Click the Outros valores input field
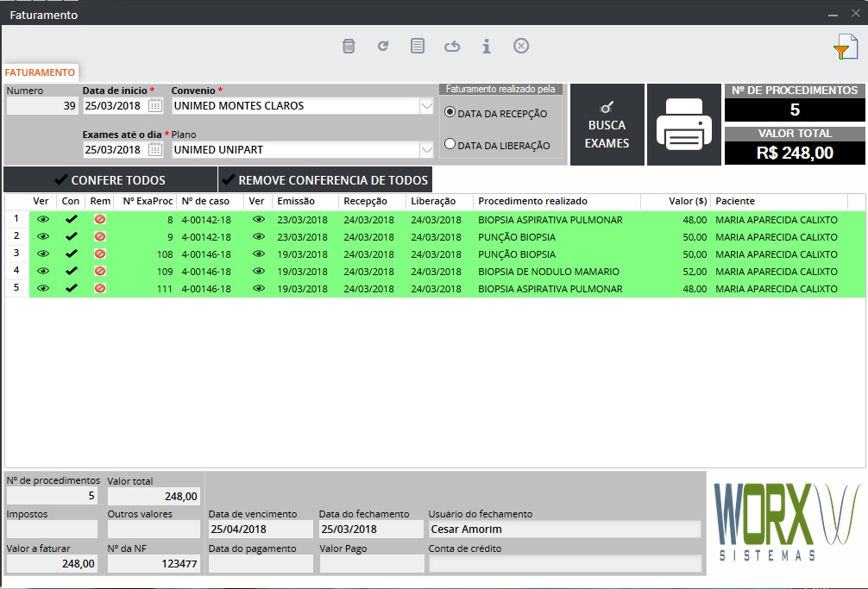Screen dimensions: 868x589 (154, 529)
